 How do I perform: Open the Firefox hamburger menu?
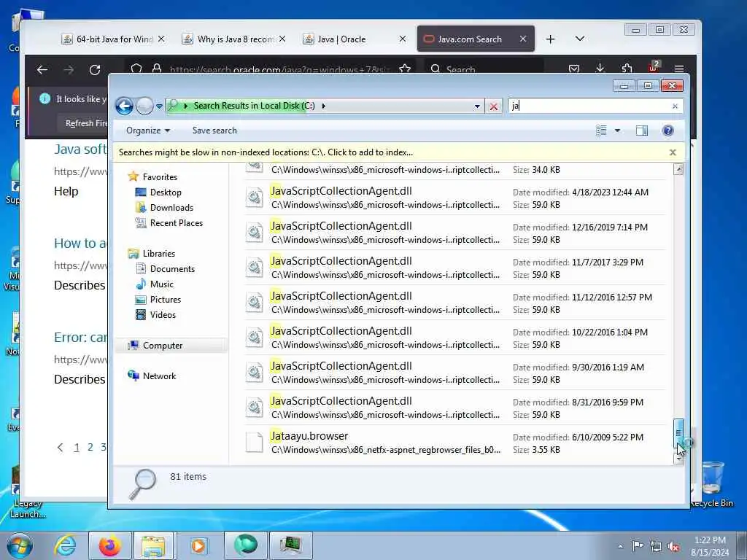click(x=679, y=69)
